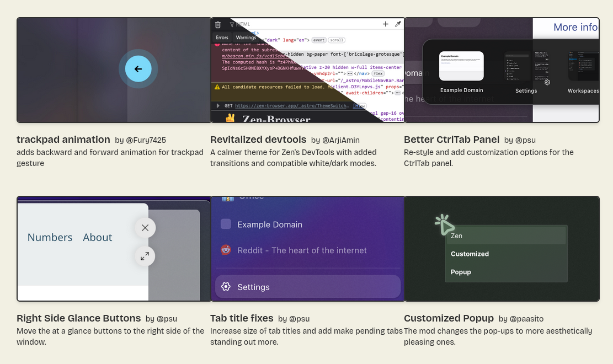This screenshot has width=613, height=364.
Task: Click 'by @psu' next to Tab title fixes
Action: pyautogui.click(x=294, y=319)
